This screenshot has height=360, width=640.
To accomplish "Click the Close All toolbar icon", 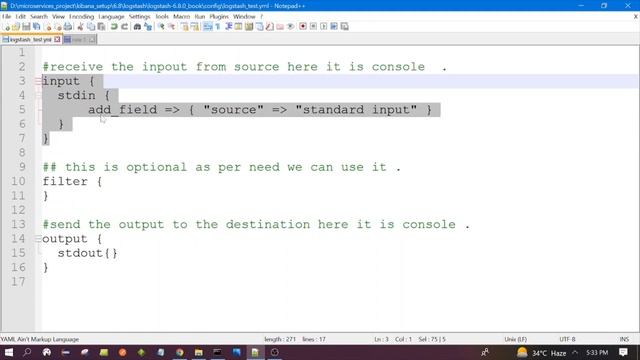I will coord(58,27).
